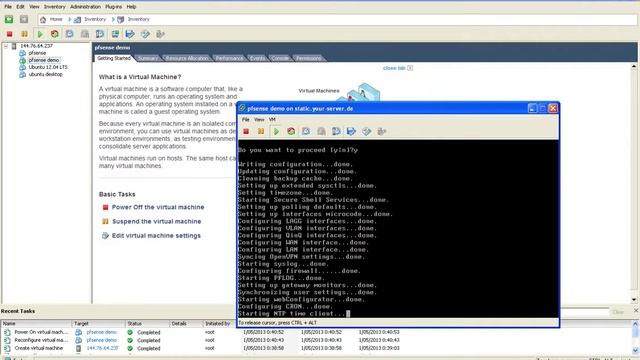Screen dimensions: 640x360
Task: Expand the first Inventory breadcrumb arrow
Action: coord(113,19)
